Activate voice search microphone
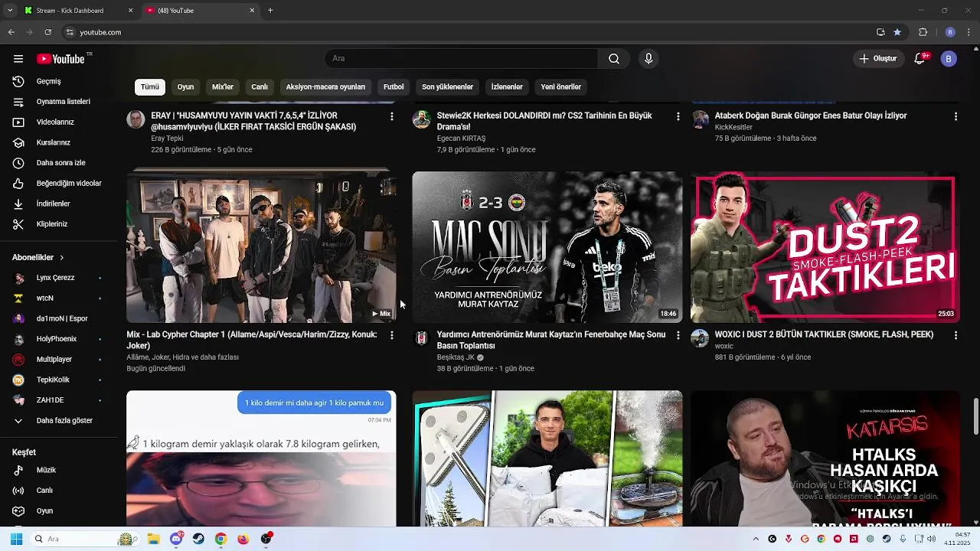 [x=648, y=59]
